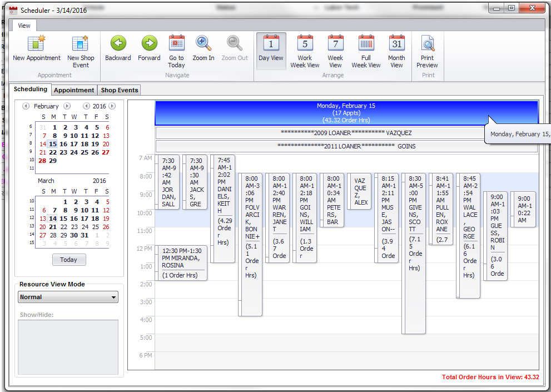The height and width of the screenshot is (392, 551).
Task: Click Total Order Hours in View text
Action: [x=490, y=377]
